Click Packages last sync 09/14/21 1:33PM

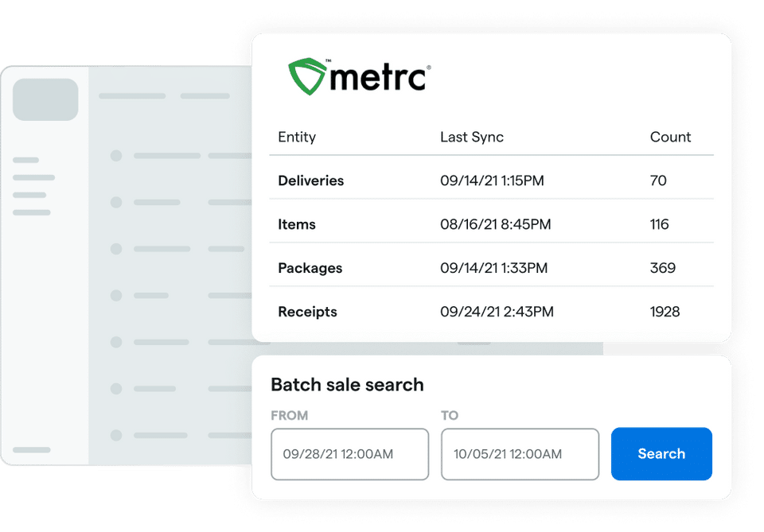(494, 268)
